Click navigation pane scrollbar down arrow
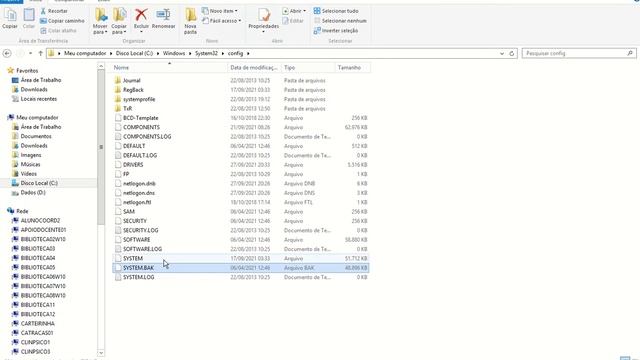Screen dimensions: 640x360 click(x=101, y=353)
